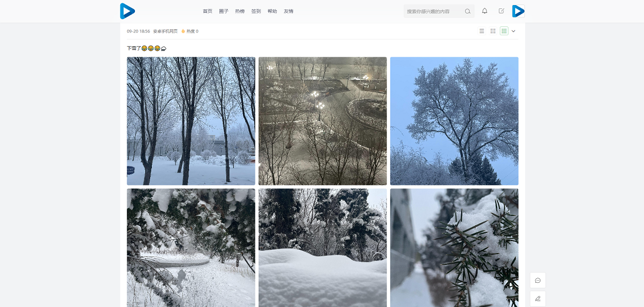The width and height of the screenshot is (644, 307).
Task: Switch to two-column grid image layout
Action: [493, 31]
